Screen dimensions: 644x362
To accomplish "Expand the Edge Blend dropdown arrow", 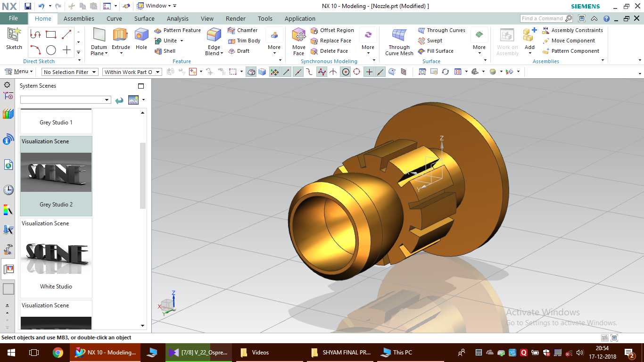I will pyautogui.click(x=222, y=53).
